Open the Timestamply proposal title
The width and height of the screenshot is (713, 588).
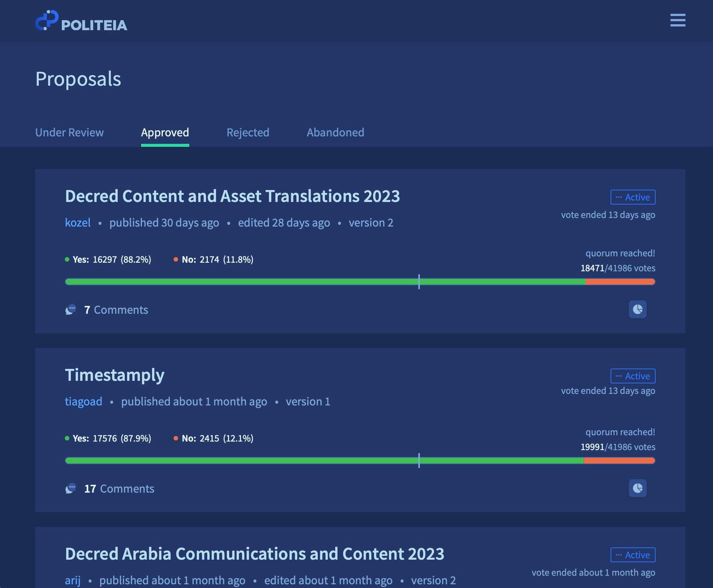pos(115,375)
